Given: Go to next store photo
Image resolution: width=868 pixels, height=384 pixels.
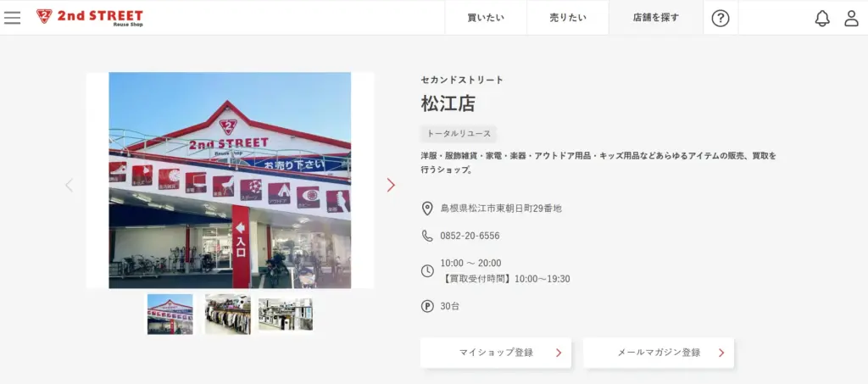Looking at the screenshot, I should pos(391,185).
